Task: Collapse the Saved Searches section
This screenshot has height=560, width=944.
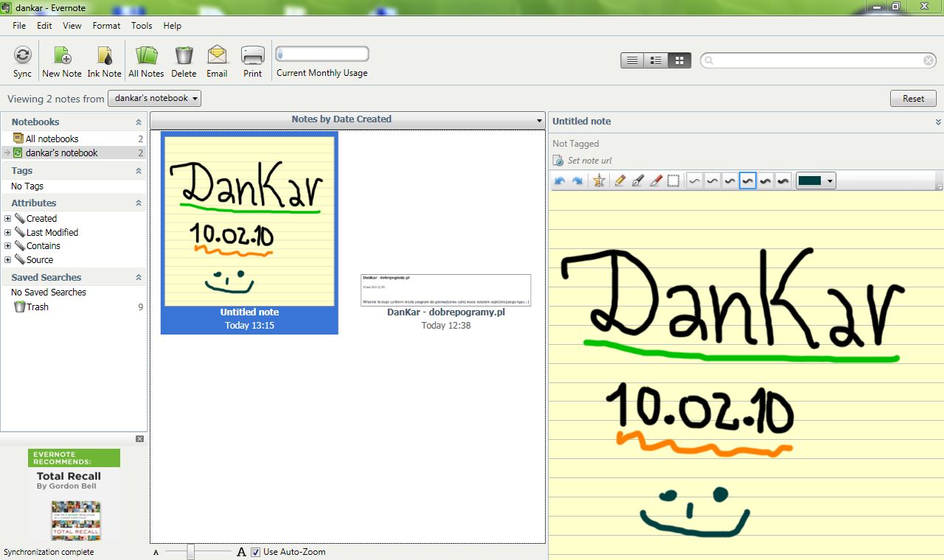Action: click(138, 278)
